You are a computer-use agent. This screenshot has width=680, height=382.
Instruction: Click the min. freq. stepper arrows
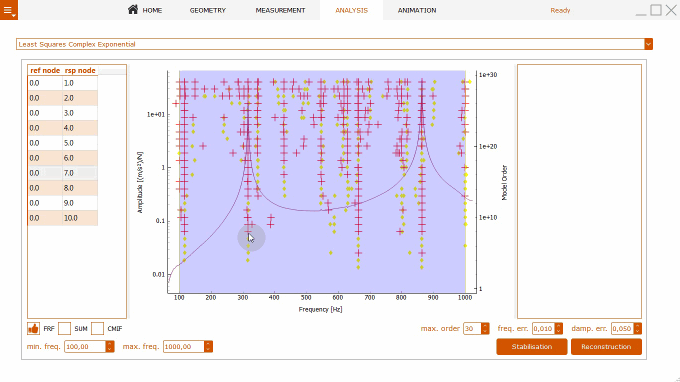click(x=110, y=346)
